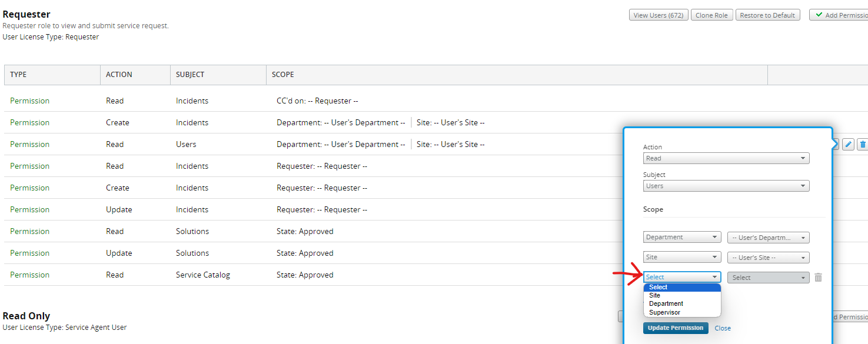Click Restore to Default button
868x344 pixels.
[767, 15]
